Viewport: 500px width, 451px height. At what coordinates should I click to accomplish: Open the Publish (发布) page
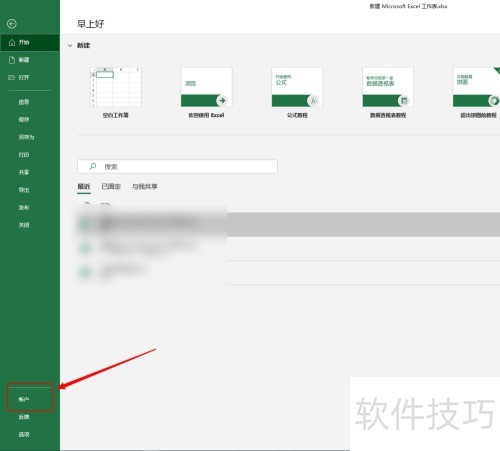pyautogui.click(x=24, y=208)
